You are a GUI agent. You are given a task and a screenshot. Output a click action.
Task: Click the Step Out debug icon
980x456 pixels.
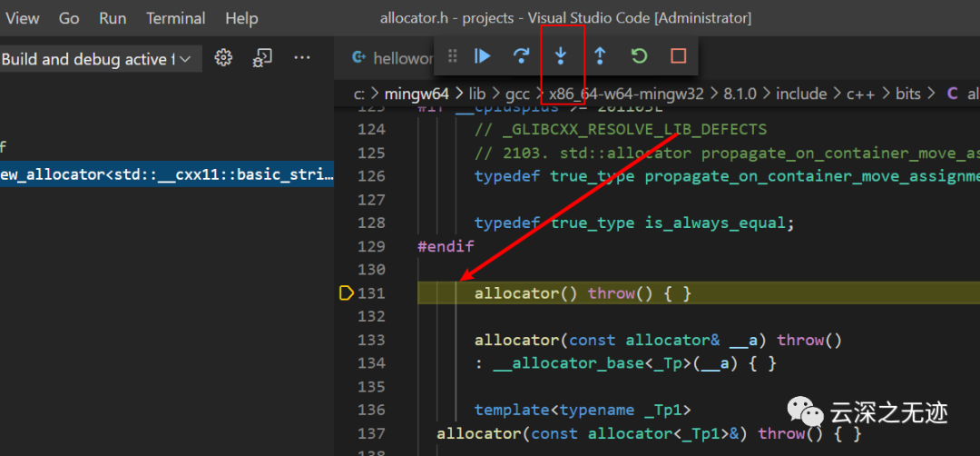(600, 56)
